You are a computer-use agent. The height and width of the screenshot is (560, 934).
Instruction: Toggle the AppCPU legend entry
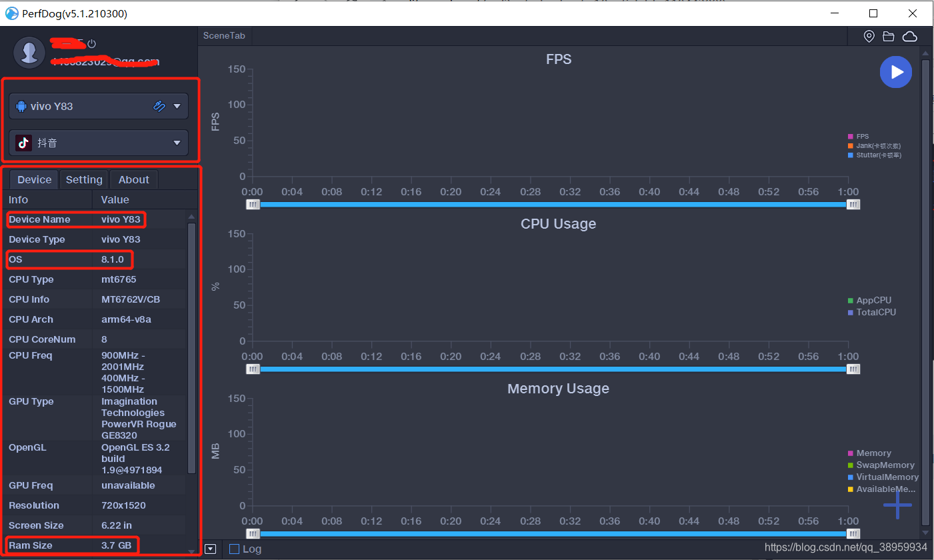(869, 300)
